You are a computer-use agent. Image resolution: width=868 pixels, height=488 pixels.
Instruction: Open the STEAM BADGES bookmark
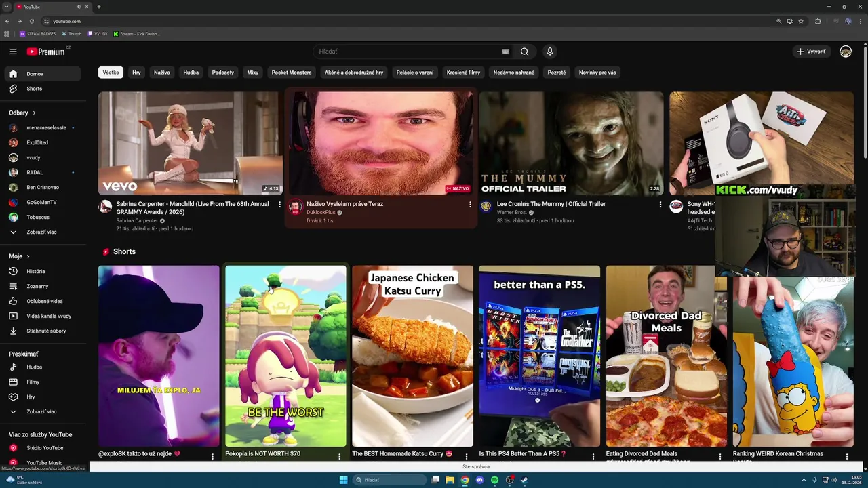38,34
